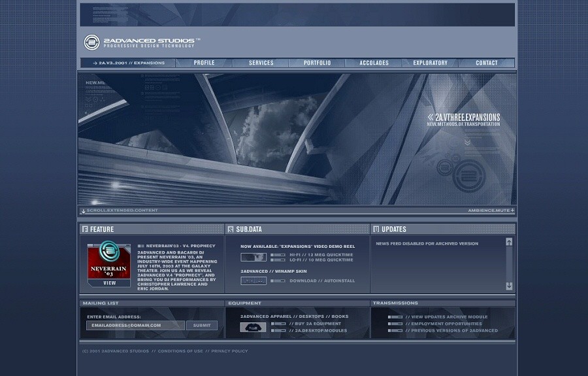The image size is (588, 376).
Task: Click bullet icon beside Buy 2A Equipment
Action: (x=278, y=324)
